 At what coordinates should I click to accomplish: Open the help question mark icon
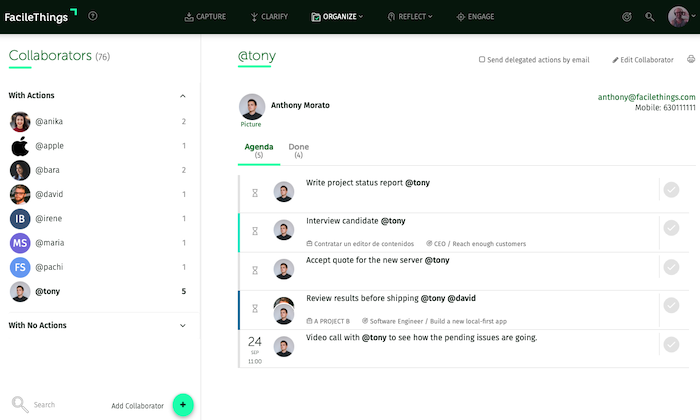click(93, 16)
